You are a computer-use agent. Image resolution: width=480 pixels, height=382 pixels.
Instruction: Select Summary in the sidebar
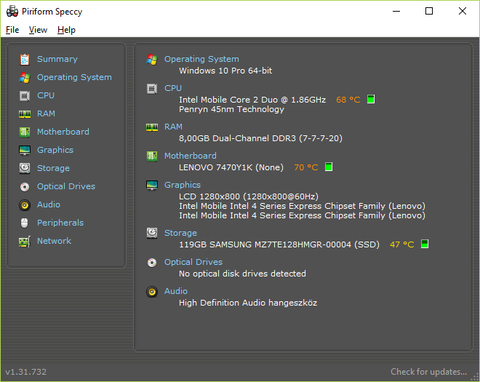pyautogui.click(x=57, y=59)
